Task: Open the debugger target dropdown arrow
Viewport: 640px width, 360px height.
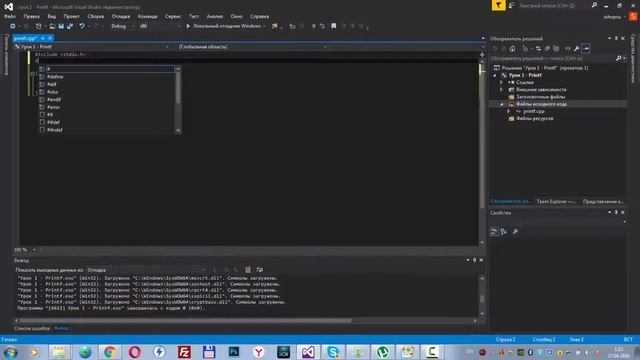Action: [x=264, y=26]
